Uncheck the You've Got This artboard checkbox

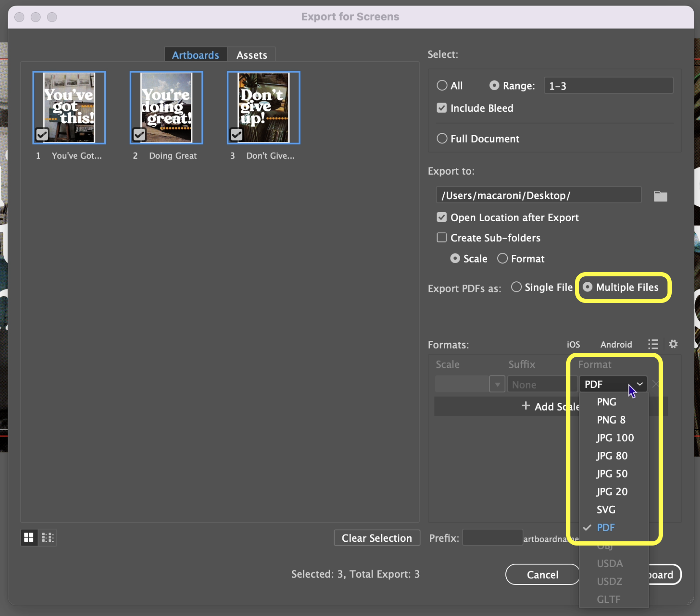pos(42,135)
